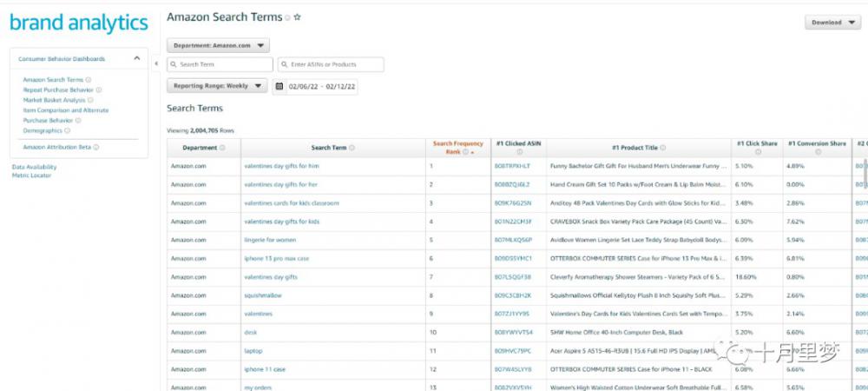Open Market Basket Analysis dashboard
The image size is (868, 391).
54,100
